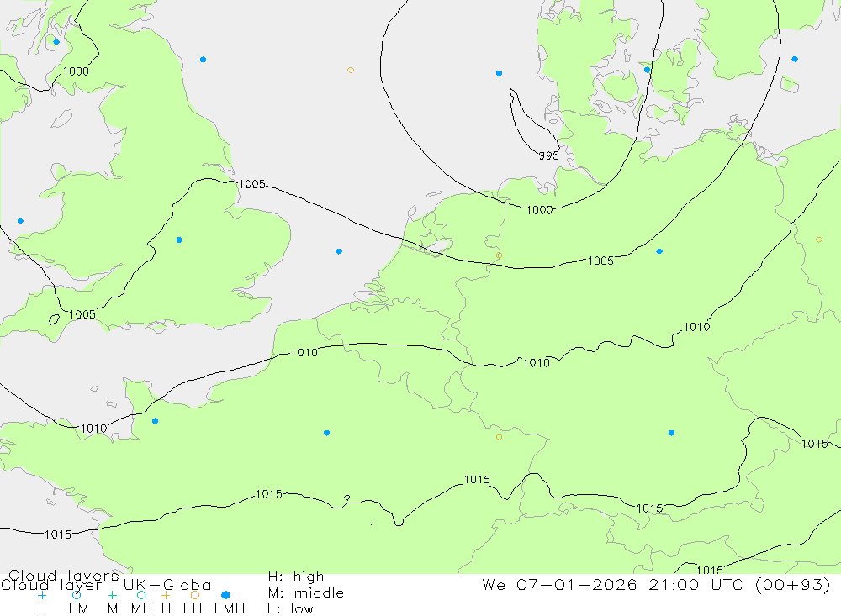The width and height of the screenshot is (841, 616).
Task: Click the 1005 isobar label over Germany
Action: 600,261
